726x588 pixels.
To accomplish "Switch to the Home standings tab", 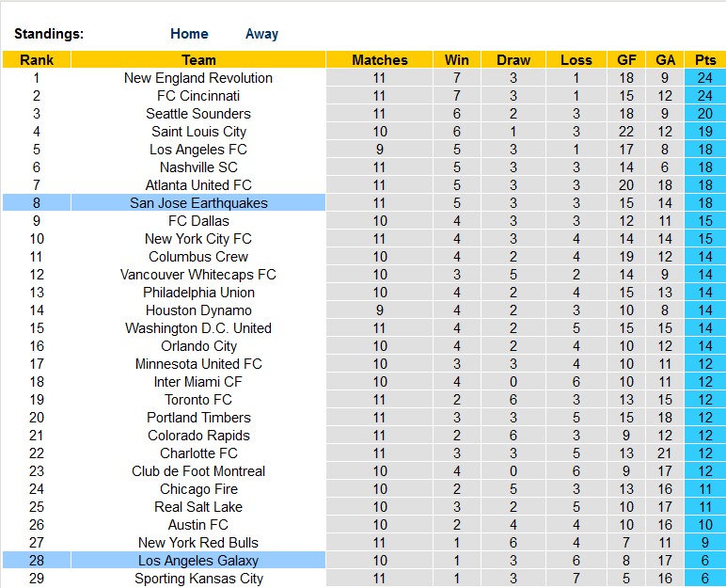I will tap(189, 34).
